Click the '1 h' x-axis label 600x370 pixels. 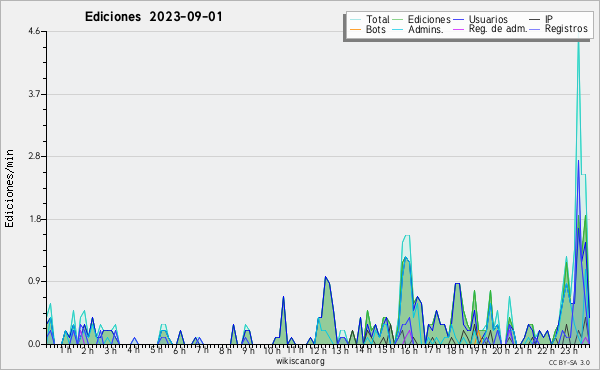[65, 350]
